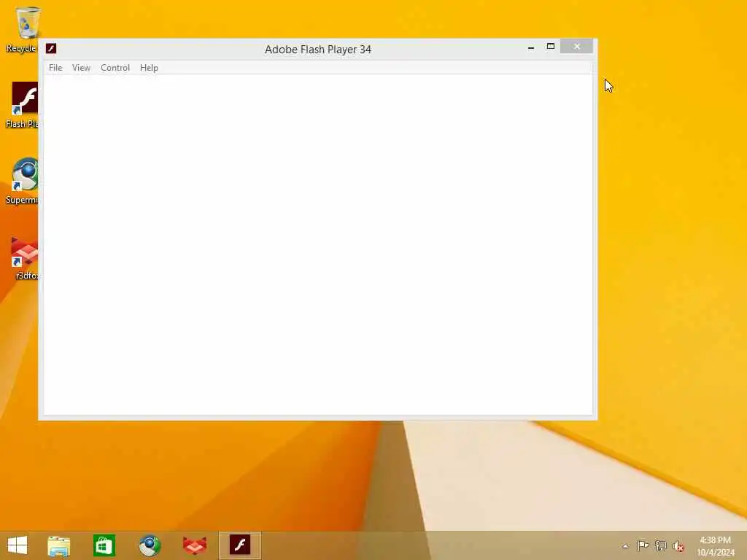The width and height of the screenshot is (747, 560).
Task: Click the muted volume tray icon
Action: pos(678,546)
